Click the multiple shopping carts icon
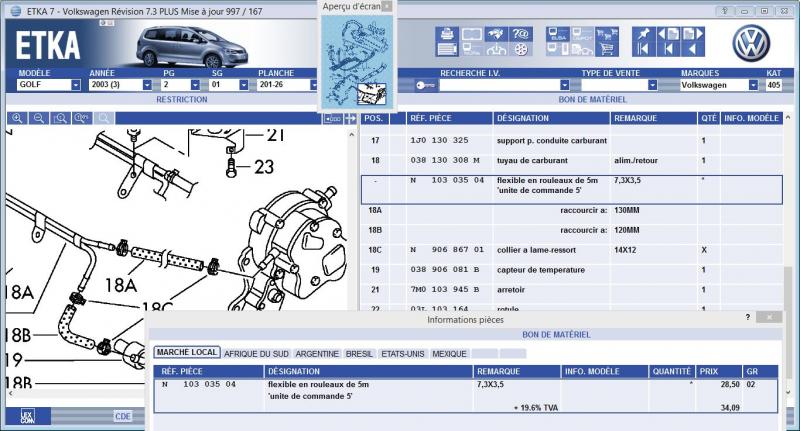Viewport: 800px width, 431px height. point(607,34)
